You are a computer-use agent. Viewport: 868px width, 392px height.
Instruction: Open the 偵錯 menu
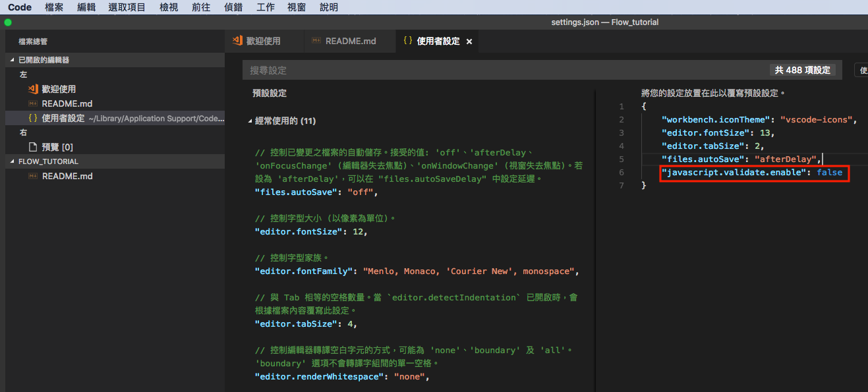(x=233, y=7)
